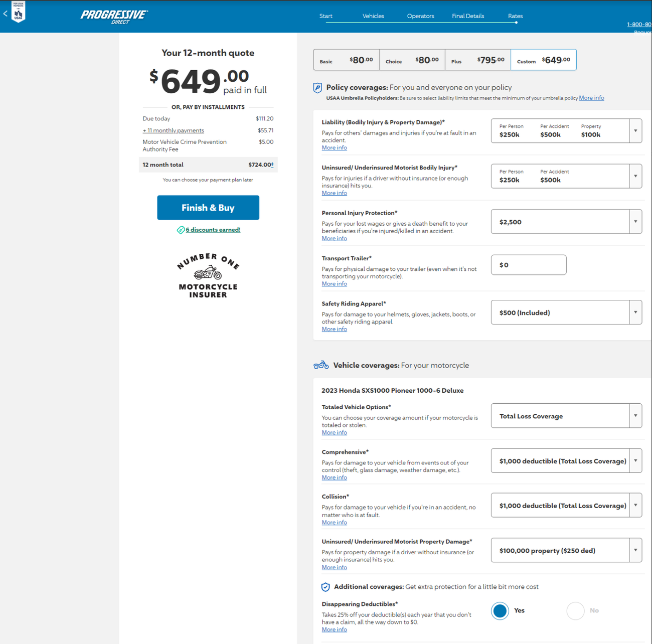Click the Number One Motorcycle Insurer badge
Image resolution: width=652 pixels, height=644 pixels.
(x=208, y=275)
